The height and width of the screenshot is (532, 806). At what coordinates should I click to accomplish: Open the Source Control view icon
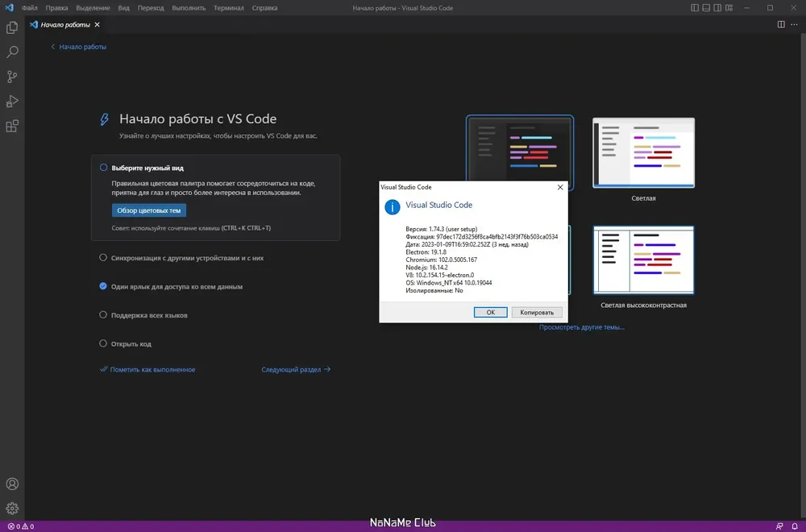point(12,77)
